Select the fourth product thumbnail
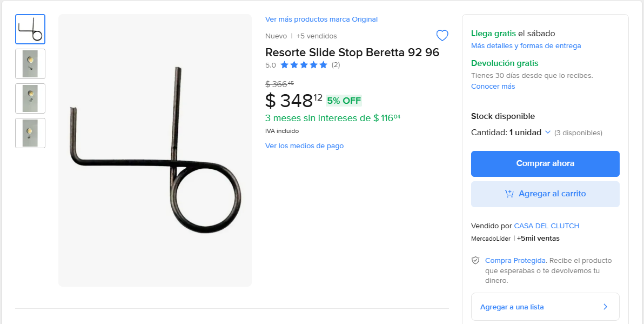Screen dimensions: 644x324 (30, 133)
